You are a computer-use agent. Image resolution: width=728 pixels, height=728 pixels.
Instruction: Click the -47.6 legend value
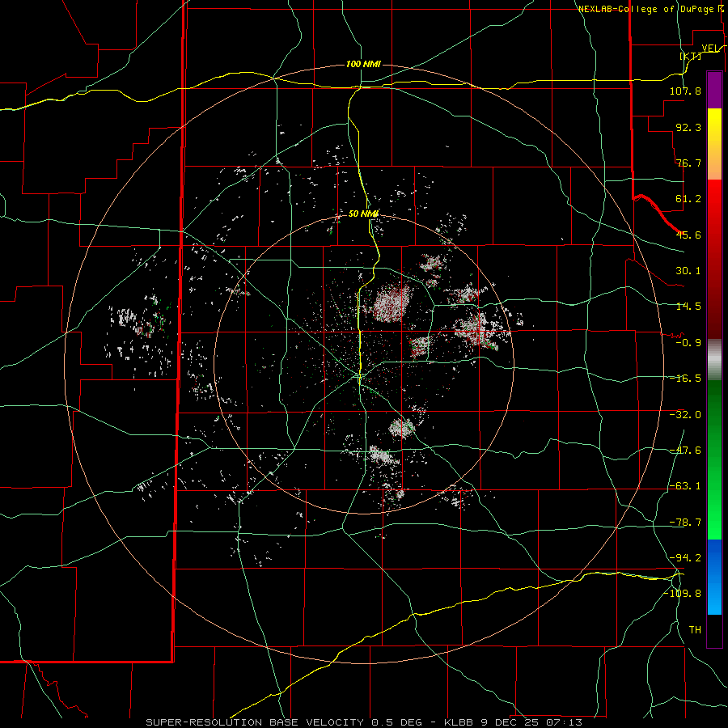685,450
